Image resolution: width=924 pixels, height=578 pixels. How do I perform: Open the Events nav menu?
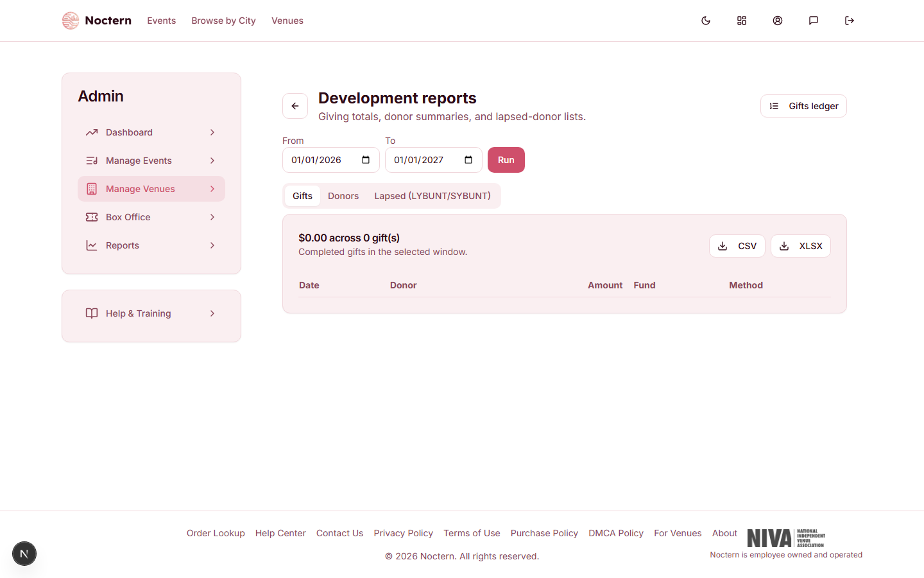pos(161,21)
